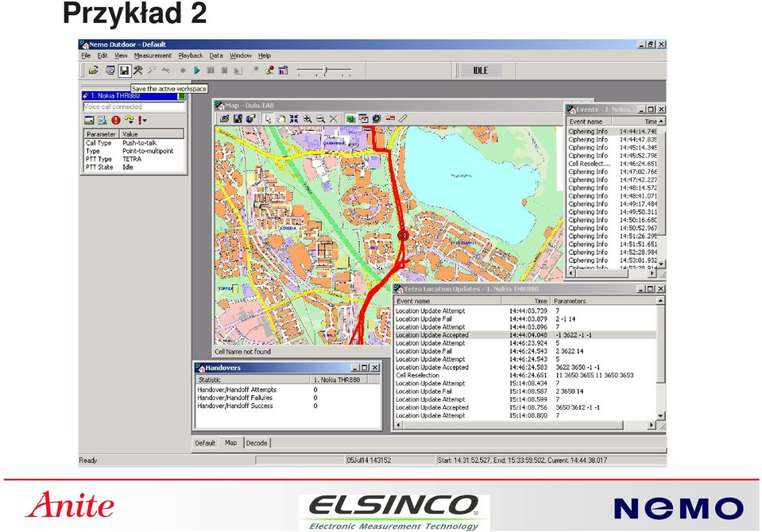The height and width of the screenshot is (532, 762).
Task: Click down arrow of Tetra Location Updates scrollbar
Action: 660,416
